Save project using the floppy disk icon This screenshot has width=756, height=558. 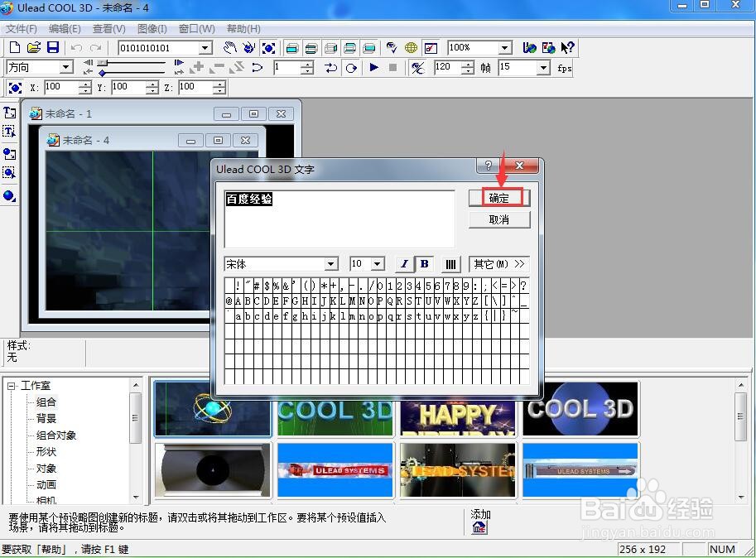coord(52,47)
